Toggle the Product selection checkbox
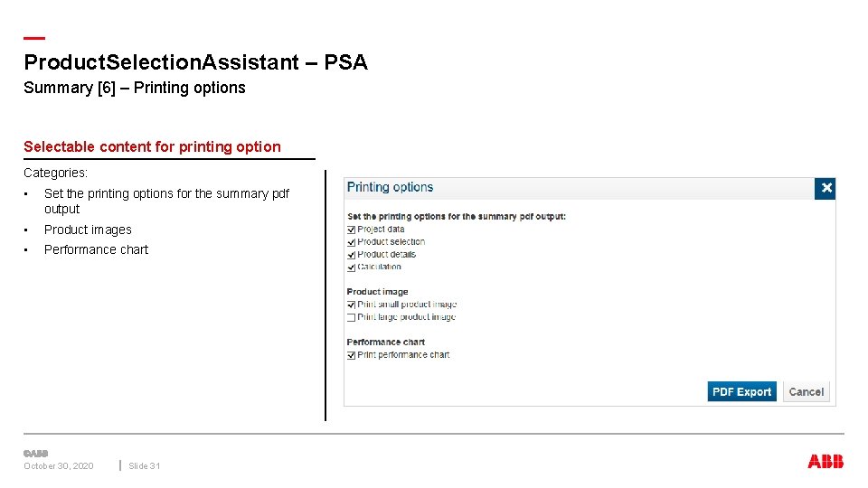The image size is (868, 488). tap(352, 242)
